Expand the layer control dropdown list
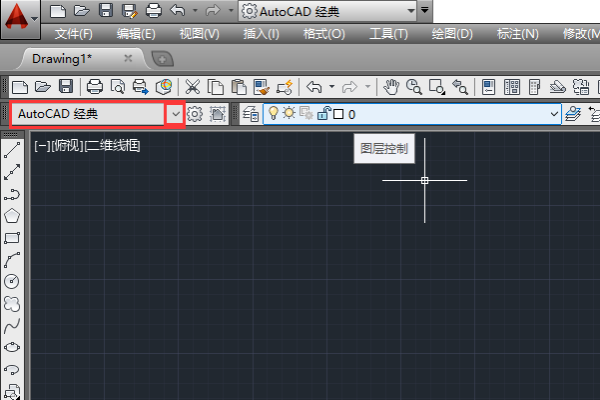600x400 pixels. (x=555, y=114)
